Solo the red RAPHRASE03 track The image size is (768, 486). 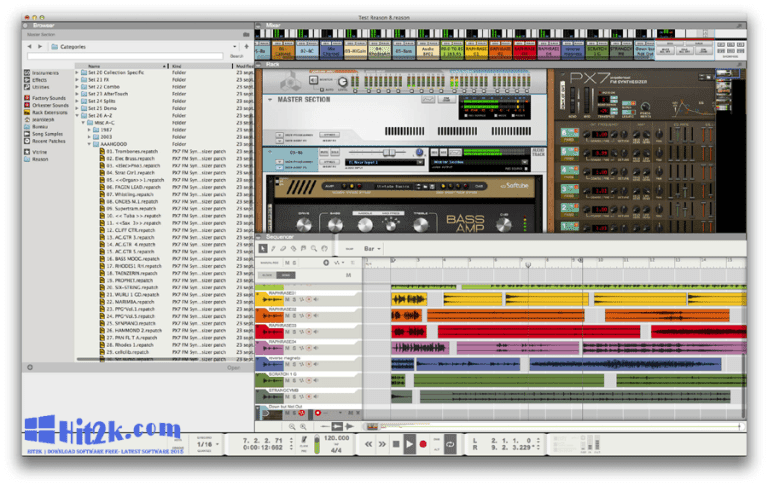[x=294, y=332]
